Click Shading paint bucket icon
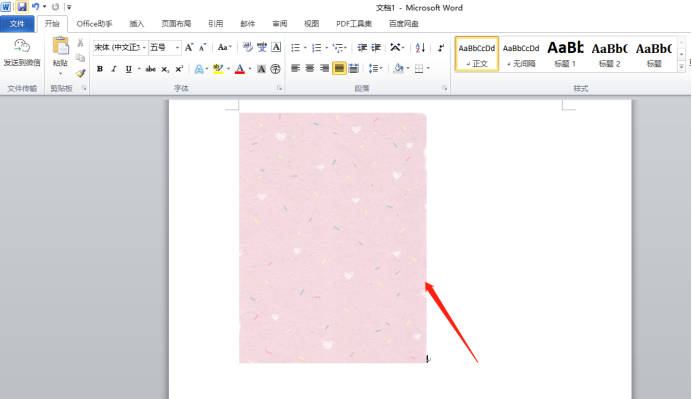 398,68
